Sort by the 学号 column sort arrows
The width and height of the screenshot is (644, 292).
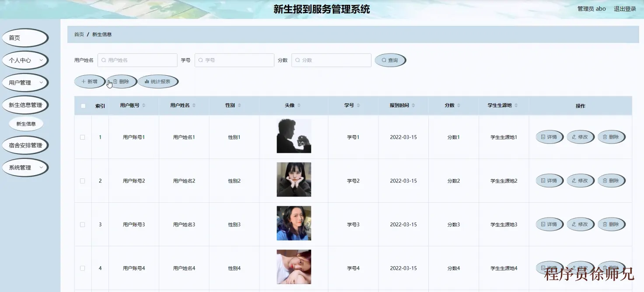[x=358, y=106]
